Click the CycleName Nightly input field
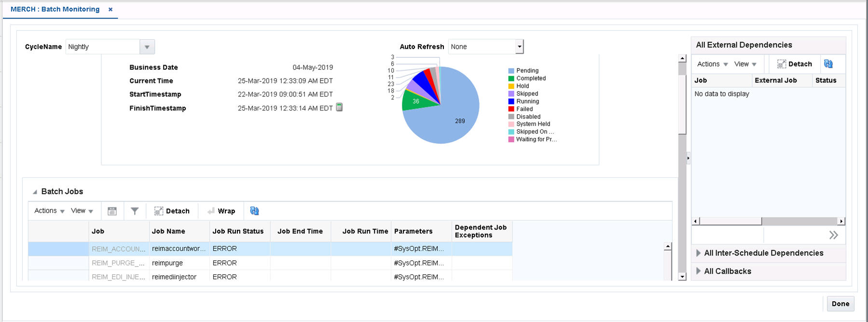 pyautogui.click(x=103, y=47)
